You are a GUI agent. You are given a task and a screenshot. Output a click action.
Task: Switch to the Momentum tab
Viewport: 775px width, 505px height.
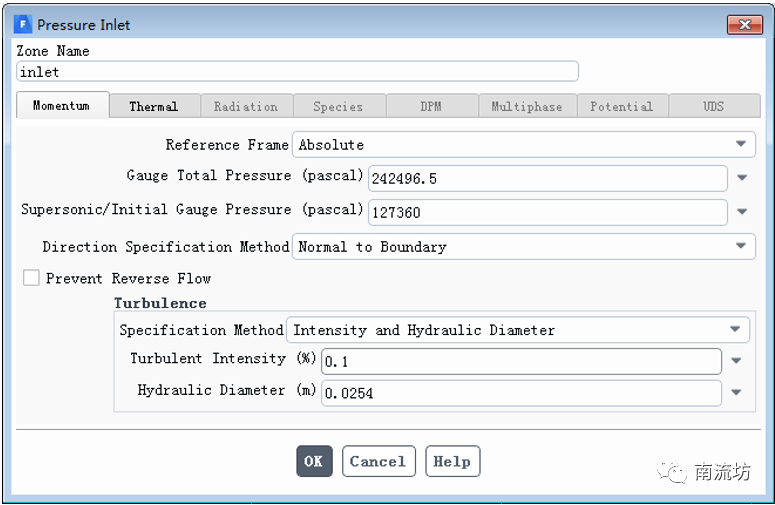tap(63, 105)
